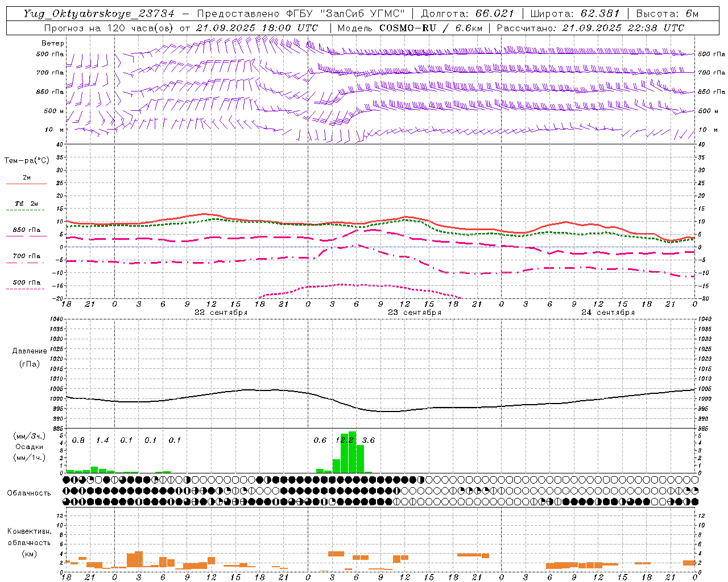728x582 pixels.
Task: Click the Ветер panel label
Action: [x=52, y=43]
